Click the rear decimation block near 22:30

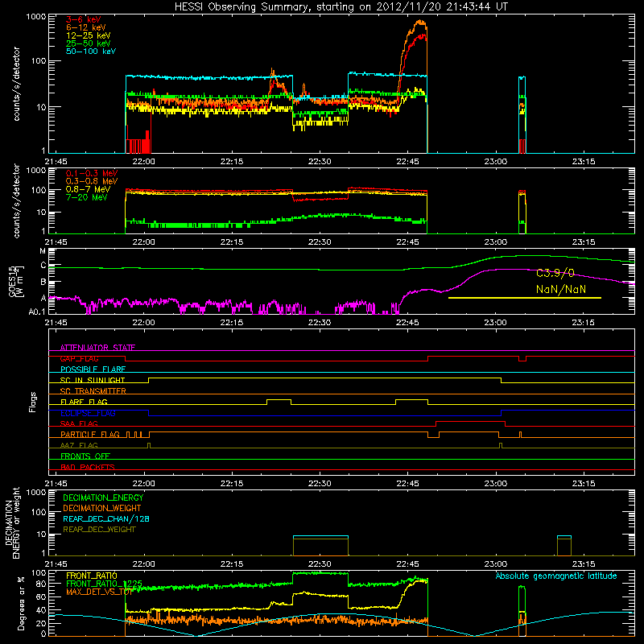[x=320, y=546]
